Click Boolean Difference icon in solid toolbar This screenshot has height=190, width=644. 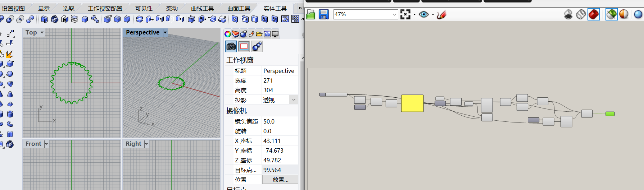pos(10,19)
